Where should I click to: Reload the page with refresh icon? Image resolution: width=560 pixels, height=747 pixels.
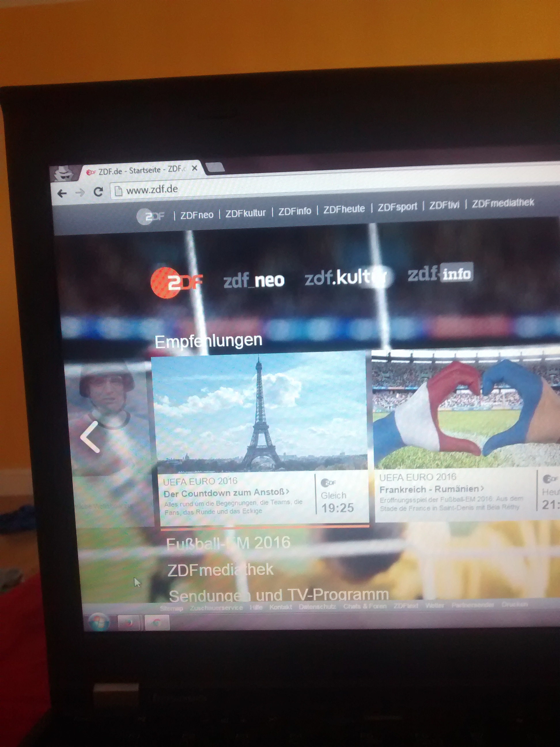click(98, 192)
